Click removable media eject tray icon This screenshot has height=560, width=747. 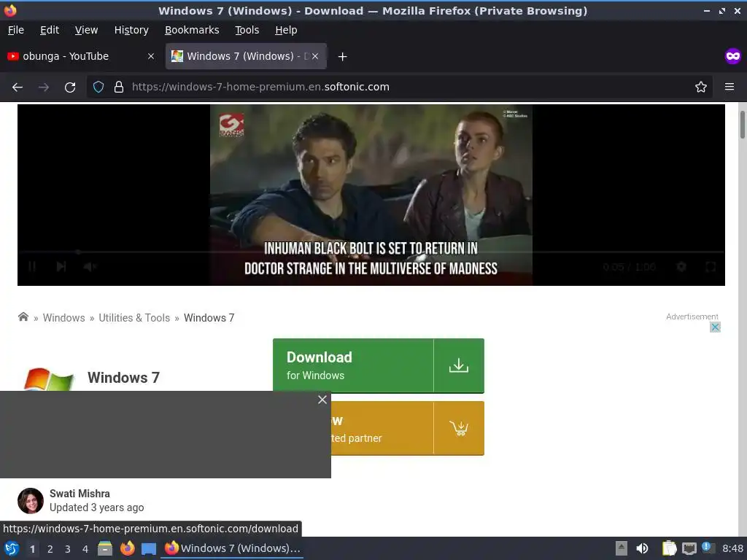click(x=622, y=548)
